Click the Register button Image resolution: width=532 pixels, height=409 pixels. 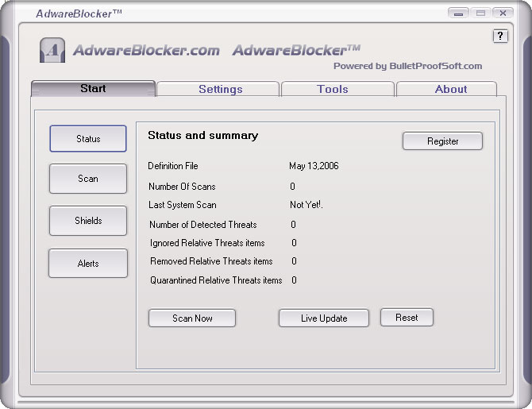442,141
